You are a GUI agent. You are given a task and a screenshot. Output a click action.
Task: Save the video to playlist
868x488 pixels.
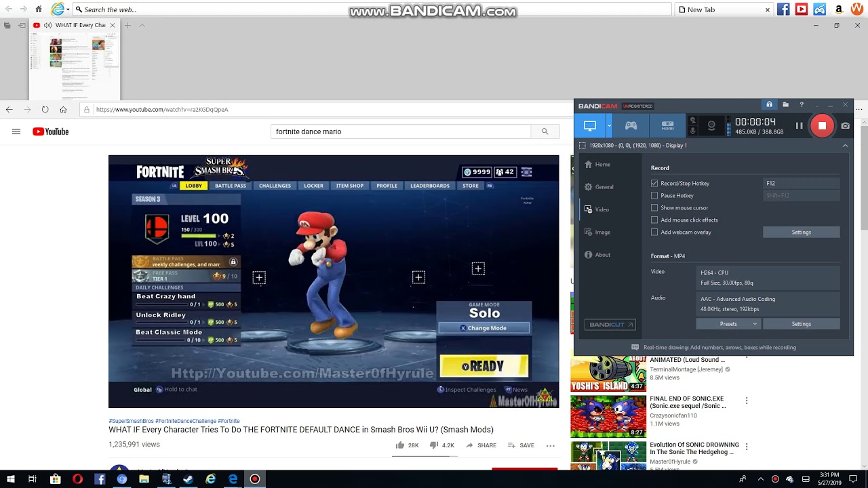pyautogui.click(x=521, y=445)
